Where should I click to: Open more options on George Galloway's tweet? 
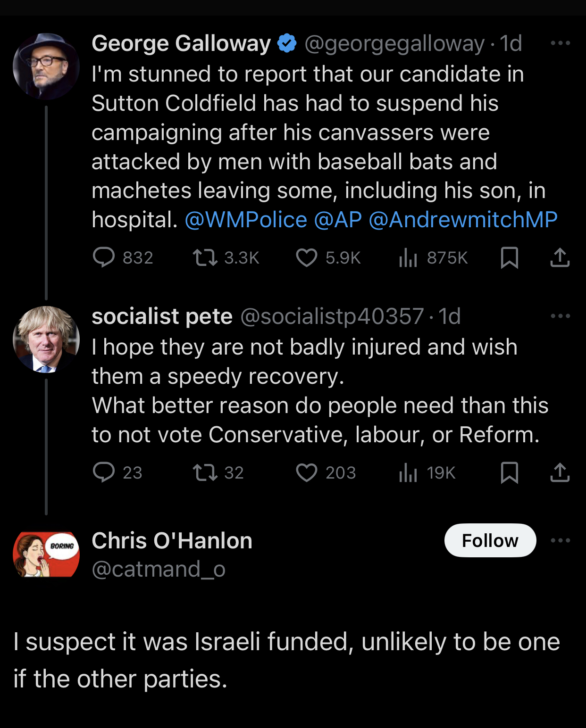click(560, 43)
